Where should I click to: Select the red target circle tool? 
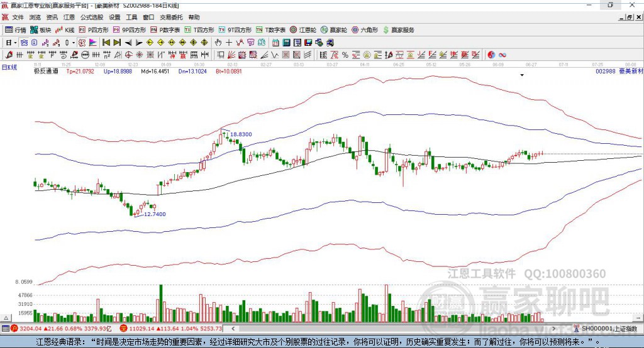click(128, 55)
